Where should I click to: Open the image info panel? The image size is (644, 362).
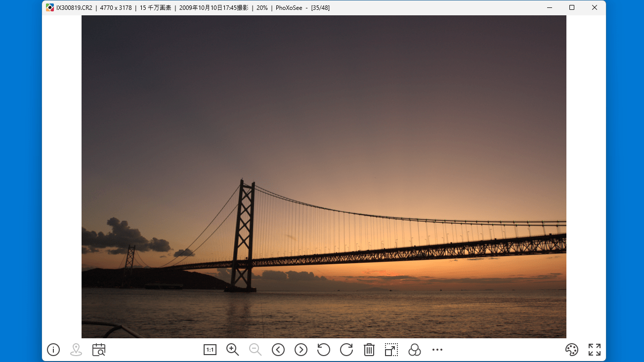(53, 350)
